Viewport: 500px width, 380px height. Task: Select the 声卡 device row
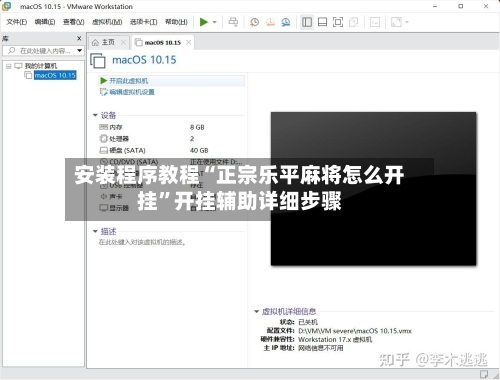(111, 197)
